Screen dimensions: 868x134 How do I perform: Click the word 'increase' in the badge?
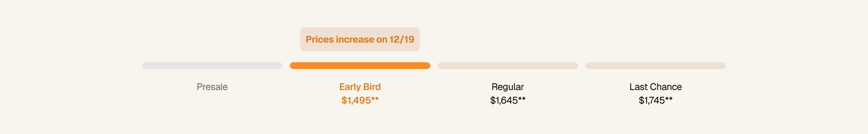click(x=355, y=39)
